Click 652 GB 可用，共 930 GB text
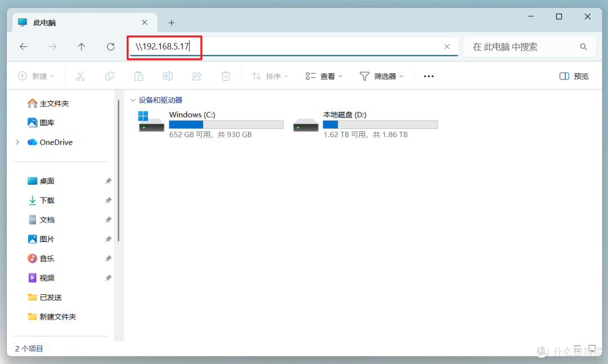 (210, 135)
